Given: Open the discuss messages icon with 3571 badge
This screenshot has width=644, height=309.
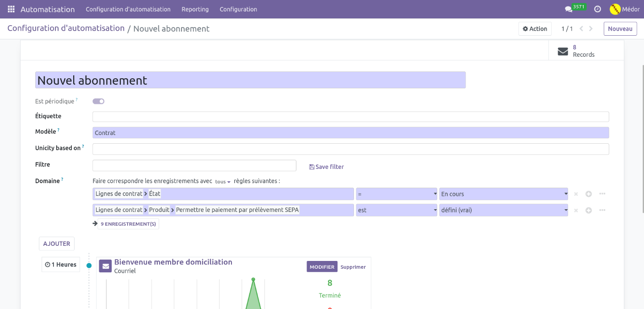Looking at the screenshot, I should coord(569,9).
